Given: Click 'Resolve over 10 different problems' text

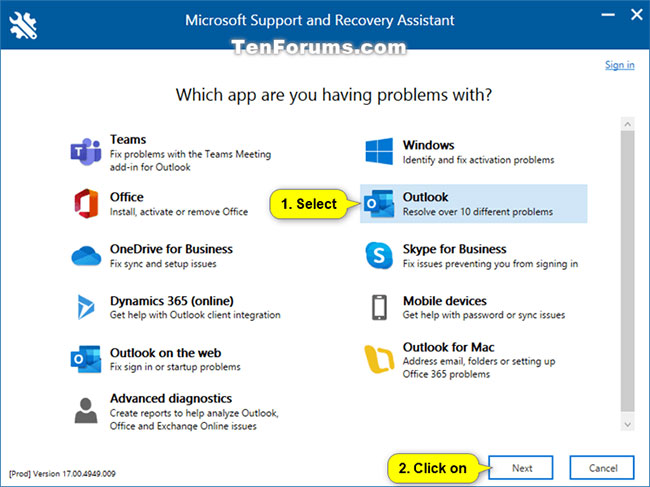Looking at the screenshot, I should point(478,212).
